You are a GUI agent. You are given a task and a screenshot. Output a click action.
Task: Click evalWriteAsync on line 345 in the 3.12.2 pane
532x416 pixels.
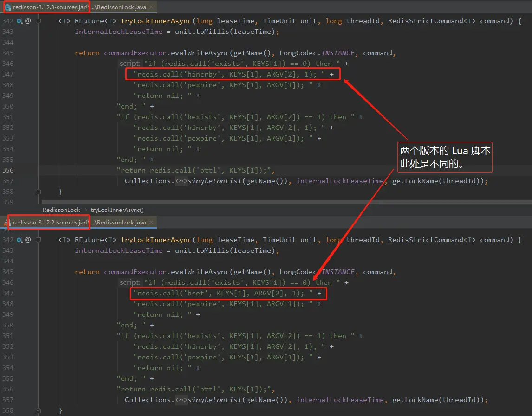tap(200, 272)
